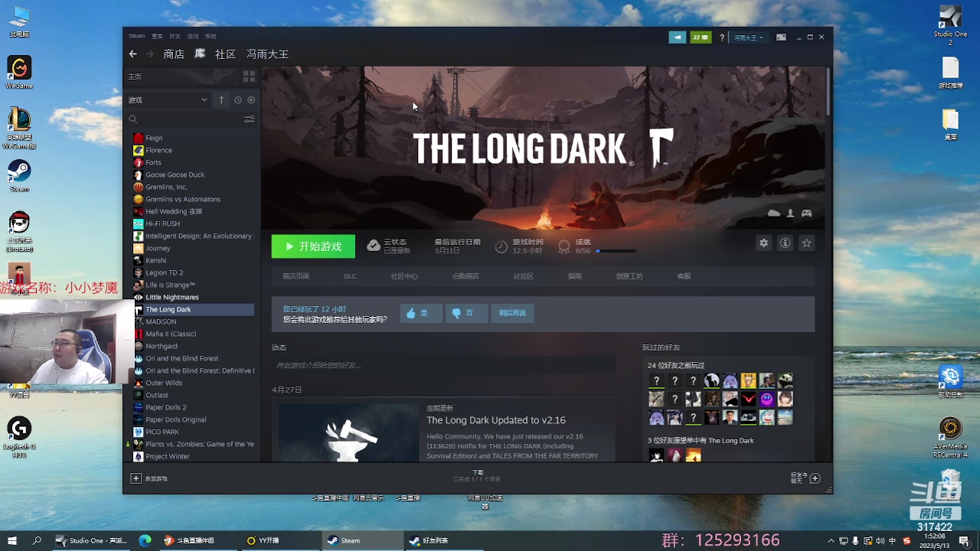Go to the 商店 tab
980x551 pixels.
[x=174, y=54]
